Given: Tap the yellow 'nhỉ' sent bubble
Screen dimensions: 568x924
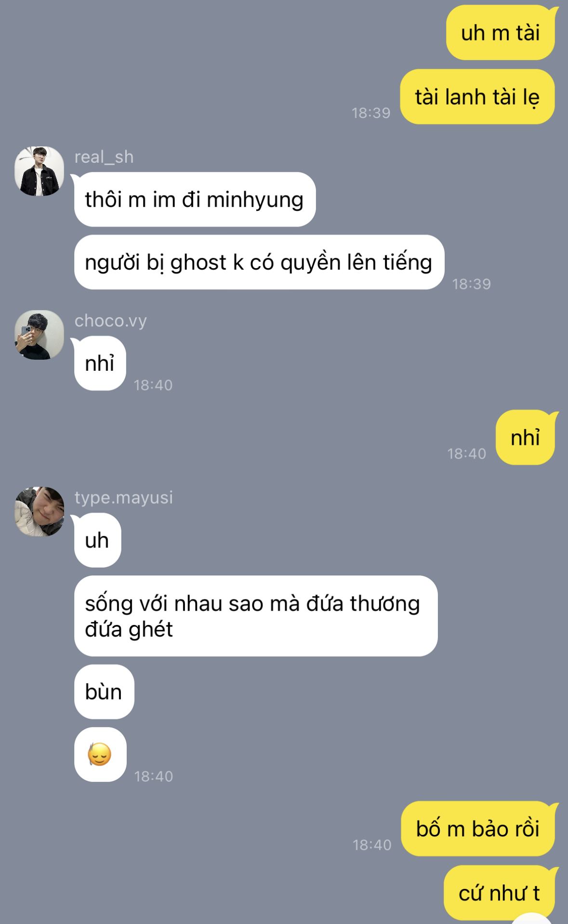Looking at the screenshot, I should (x=526, y=438).
